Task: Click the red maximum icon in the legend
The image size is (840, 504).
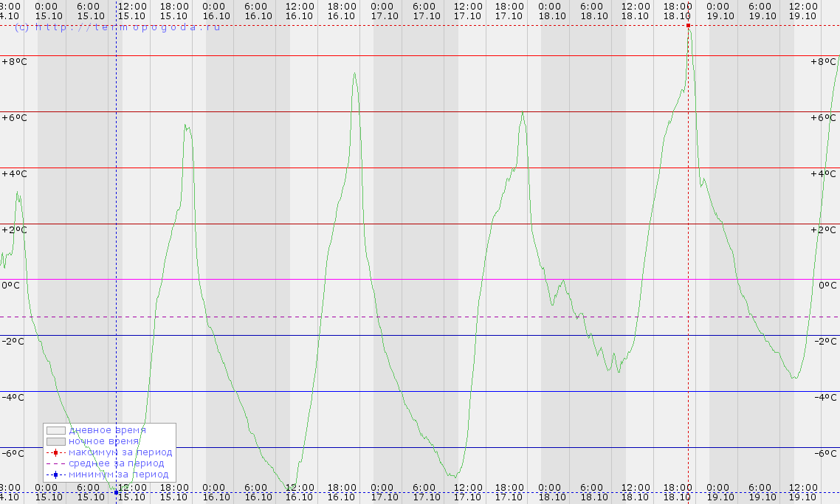Action: (x=55, y=452)
